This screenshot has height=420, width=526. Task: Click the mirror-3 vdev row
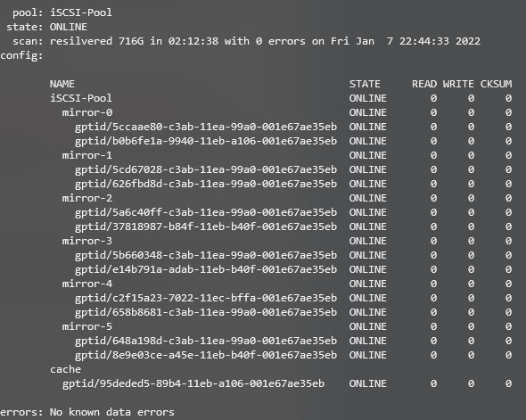pyautogui.click(x=287, y=241)
